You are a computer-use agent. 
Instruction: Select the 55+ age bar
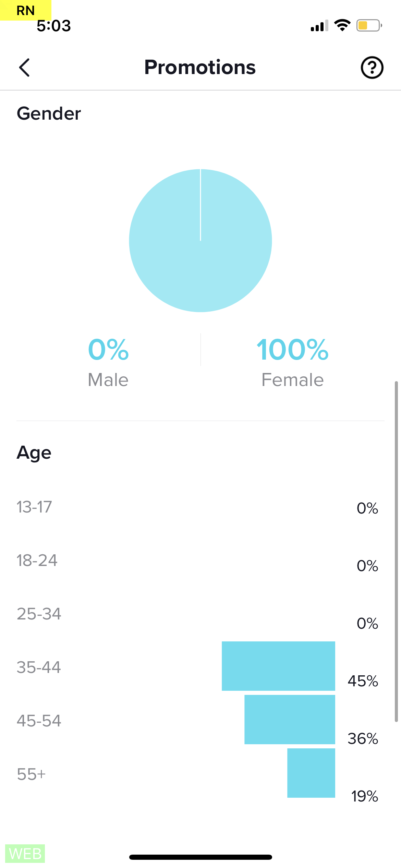tap(311, 773)
